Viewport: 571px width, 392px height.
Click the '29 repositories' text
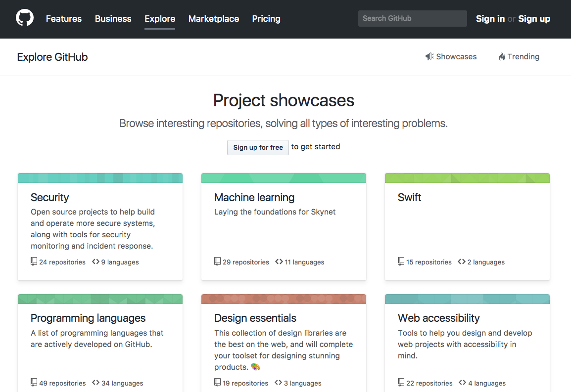pyautogui.click(x=246, y=262)
